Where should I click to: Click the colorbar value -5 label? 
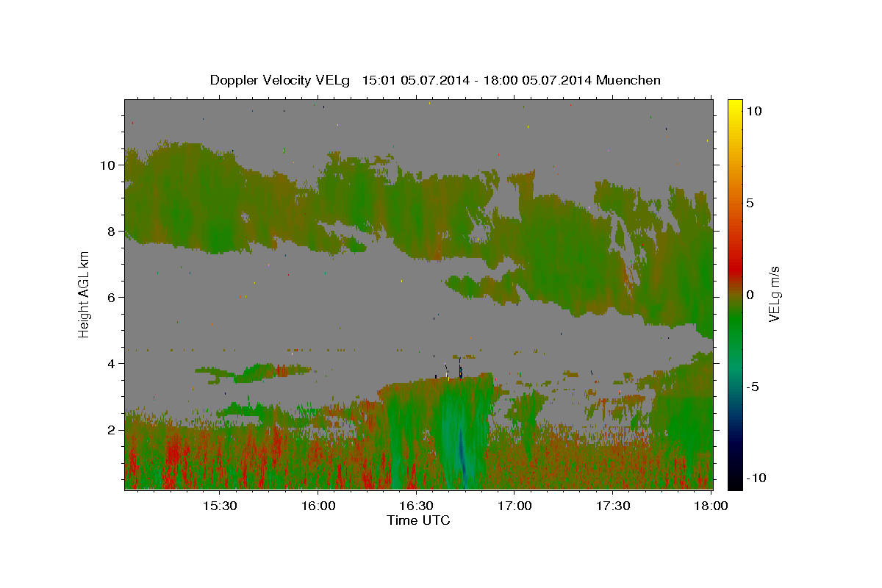tap(753, 387)
